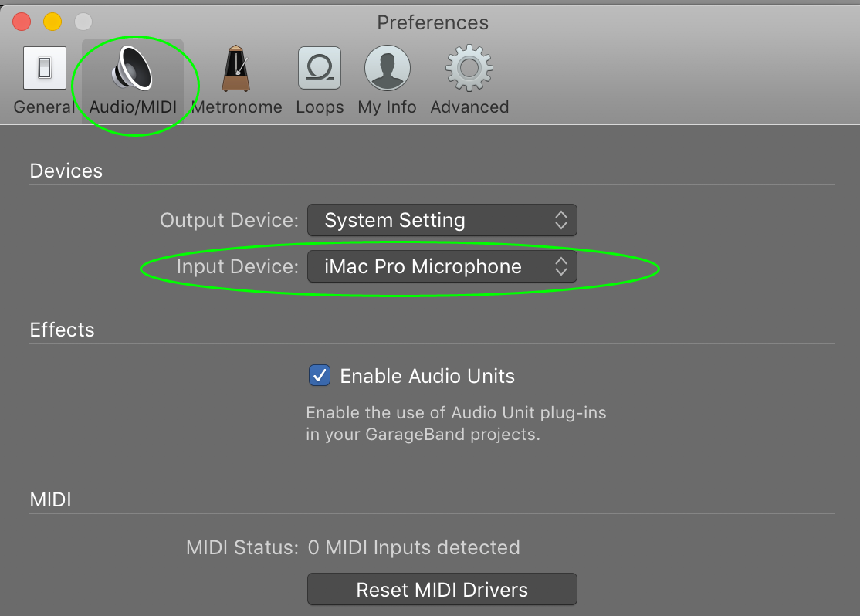860x616 pixels.
Task: Click the Advanced gear icon
Action: (x=469, y=68)
